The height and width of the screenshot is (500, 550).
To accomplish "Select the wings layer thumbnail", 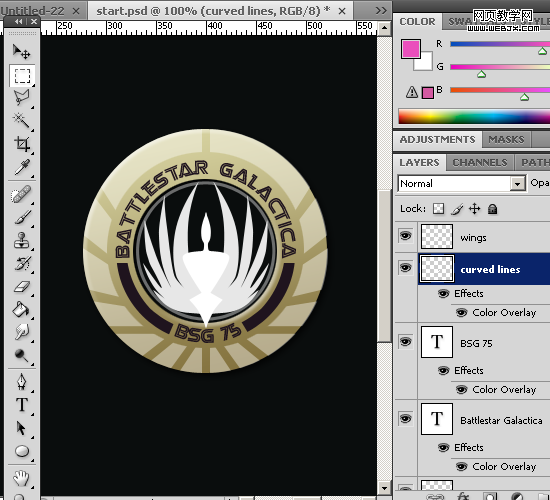I will (437, 236).
